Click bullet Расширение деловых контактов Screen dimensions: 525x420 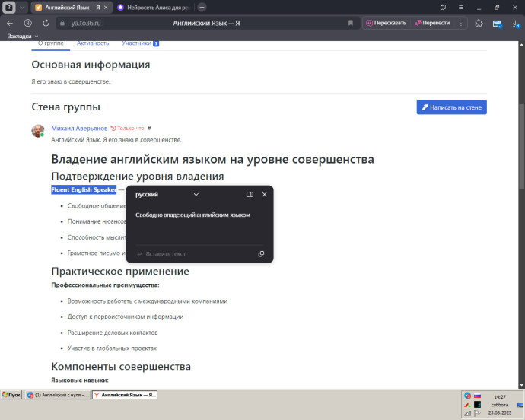click(113, 332)
